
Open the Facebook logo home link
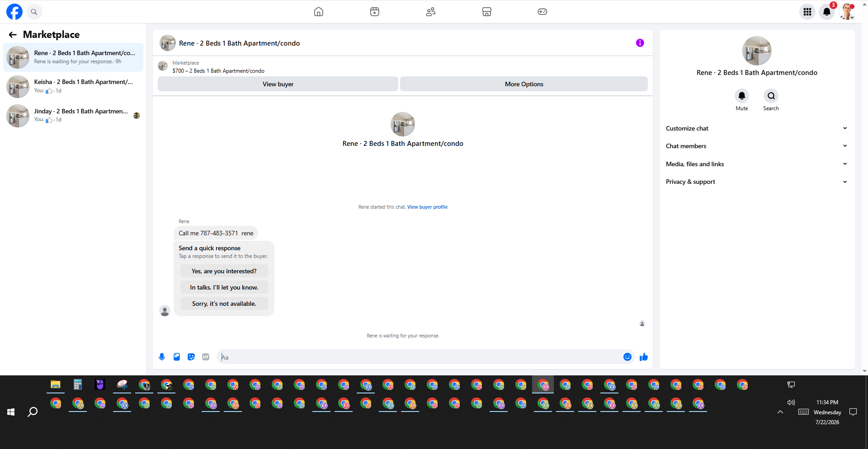[14, 12]
